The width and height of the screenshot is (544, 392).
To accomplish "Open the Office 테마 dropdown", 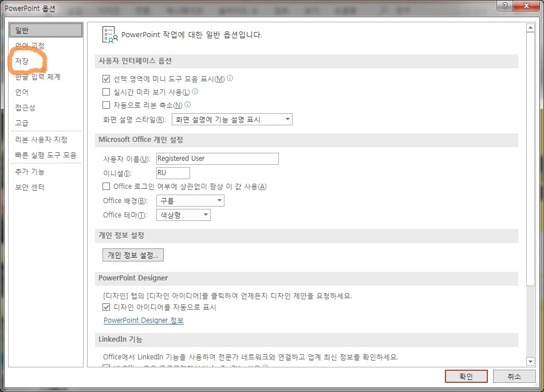I will (x=183, y=215).
